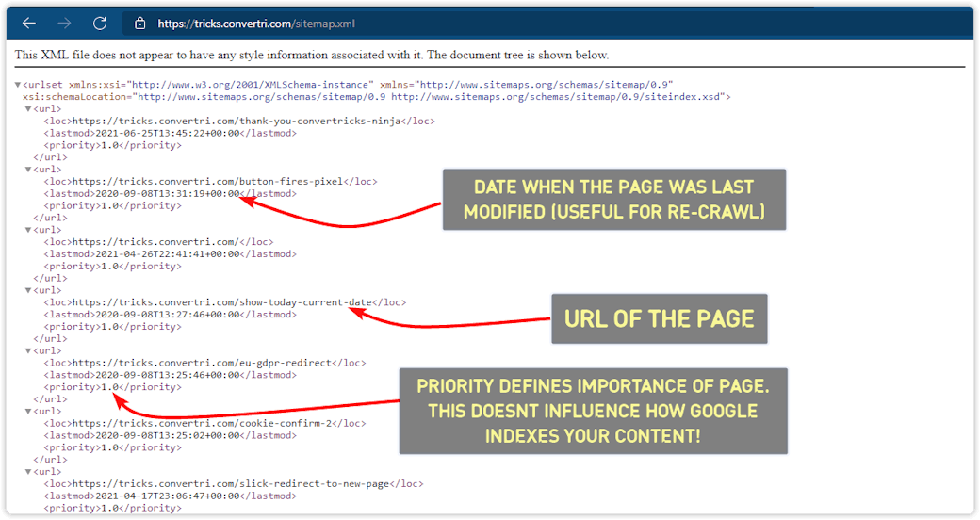Click the "DATE WHEN THE PAGE WAS LAST MODIFIED" callout
The height and width of the screenshot is (520, 980).
click(613, 200)
